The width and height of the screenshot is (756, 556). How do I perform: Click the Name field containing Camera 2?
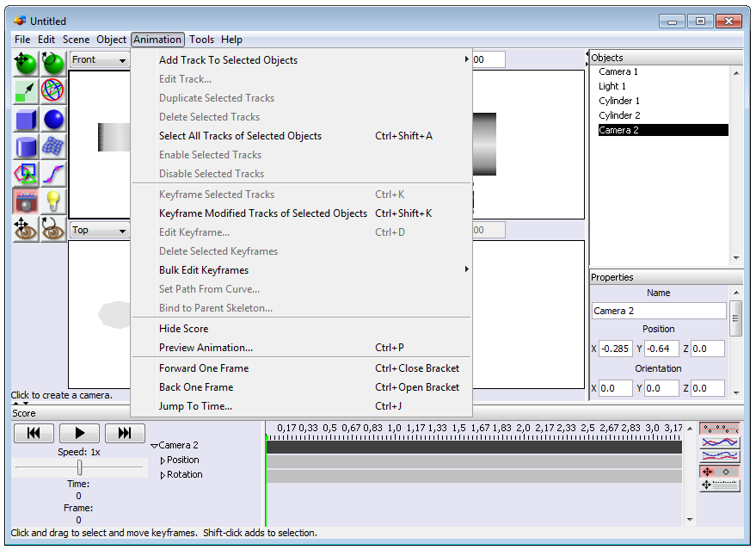[659, 311]
